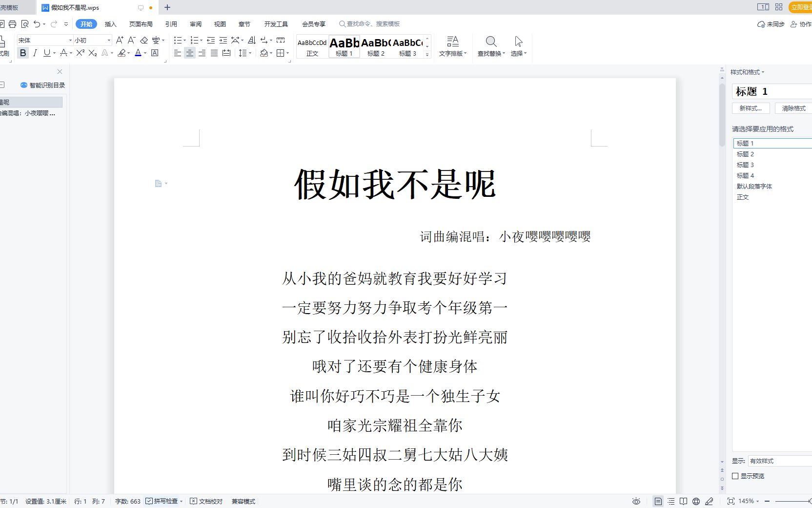Screen dimensions: 812x508
Task: Open the 文字排版 text layout menu
Action: [x=453, y=46]
